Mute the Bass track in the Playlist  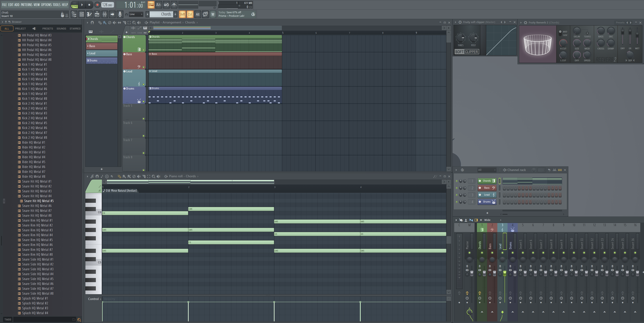(143, 67)
